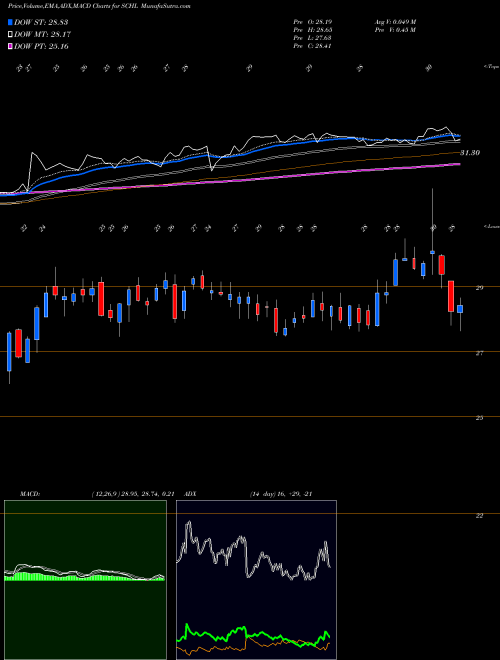Click the 27 price axis label

tap(479, 353)
